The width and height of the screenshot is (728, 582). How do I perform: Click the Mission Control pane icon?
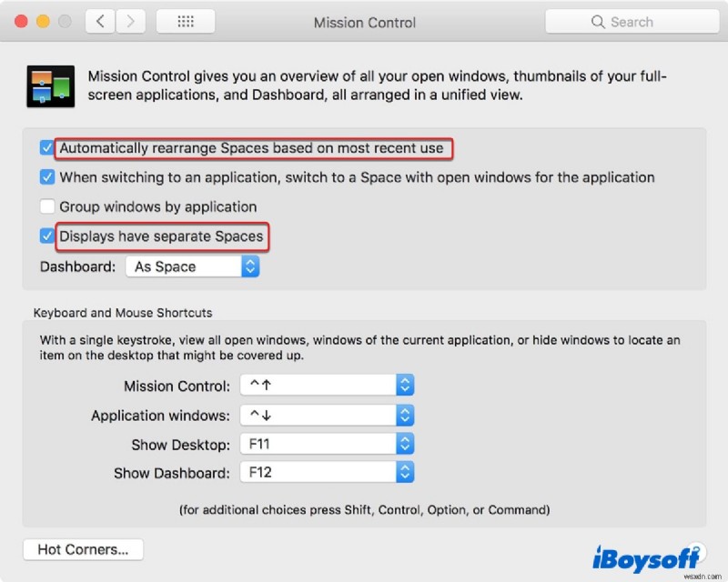(x=51, y=86)
